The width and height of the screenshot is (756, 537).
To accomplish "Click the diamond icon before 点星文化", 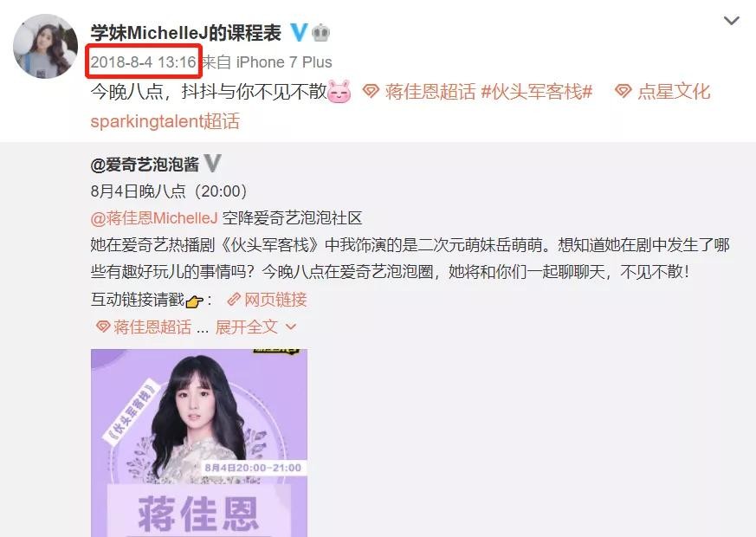I will [623, 91].
